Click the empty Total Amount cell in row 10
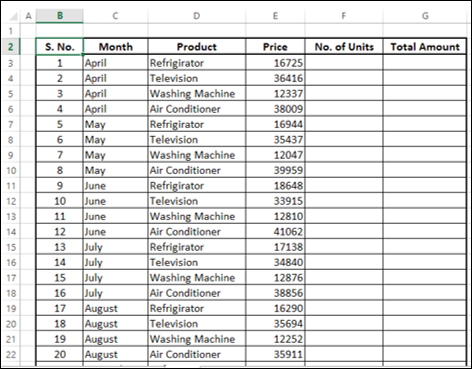 tap(425, 170)
